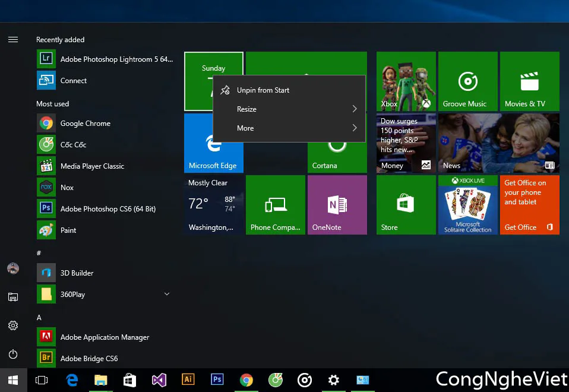Screen dimensions: 569x392
Task: Open 3D Builder app
Action: 105,273
